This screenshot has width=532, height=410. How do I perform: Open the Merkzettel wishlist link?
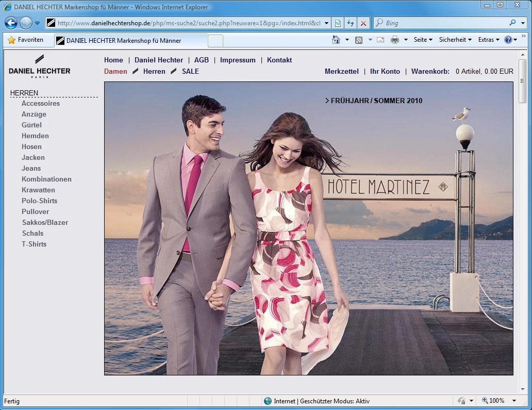point(342,71)
